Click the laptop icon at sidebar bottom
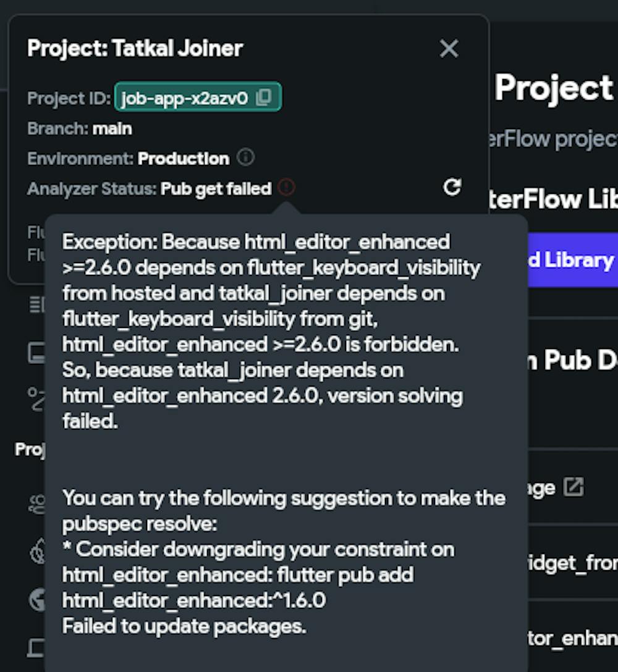The width and height of the screenshot is (618, 672). [36, 647]
